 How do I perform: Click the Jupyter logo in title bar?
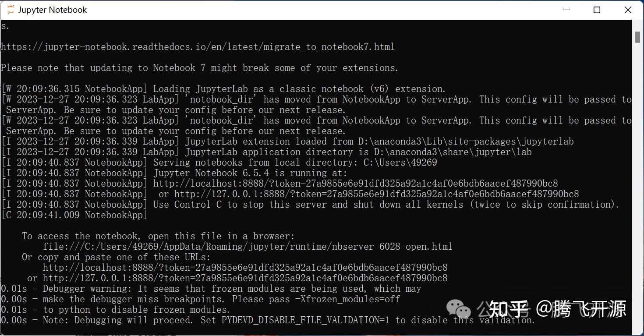11,10
